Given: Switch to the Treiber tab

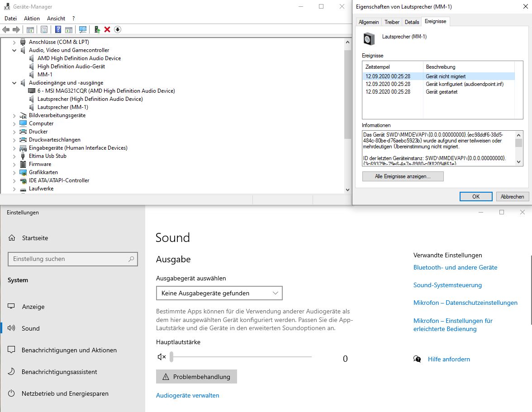Looking at the screenshot, I should pyautogui.click(x=392, y=22).
